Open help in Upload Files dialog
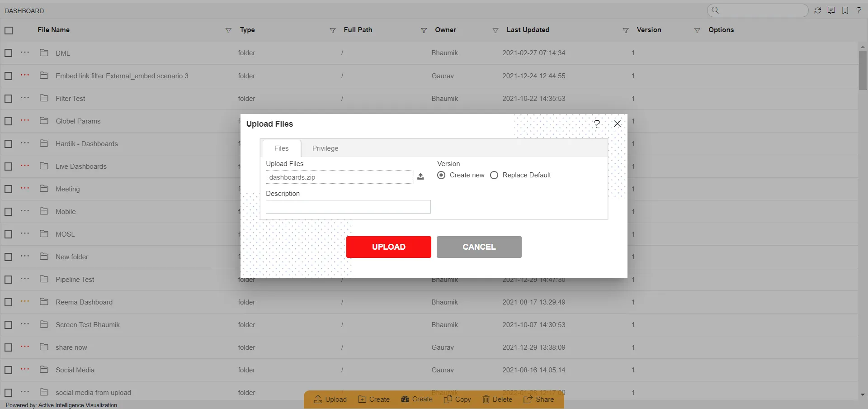Screen dimensions: 868x409 (x=597, y=124)
